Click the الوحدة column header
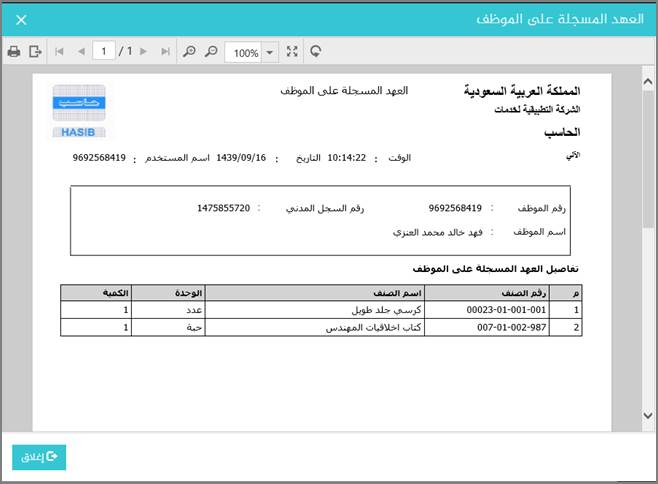Viewport: 658px width, 484px height. point(168,293)
